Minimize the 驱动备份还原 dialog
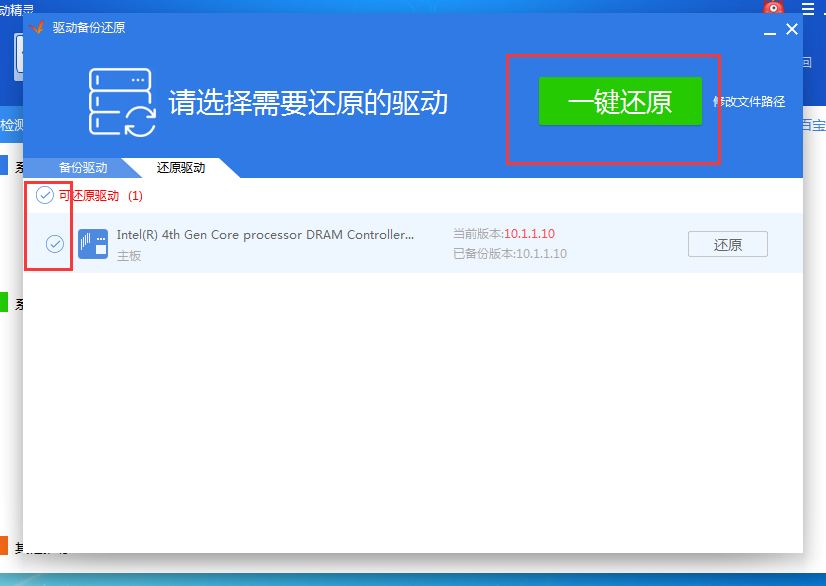826x586 pixels. click(768, 32)
